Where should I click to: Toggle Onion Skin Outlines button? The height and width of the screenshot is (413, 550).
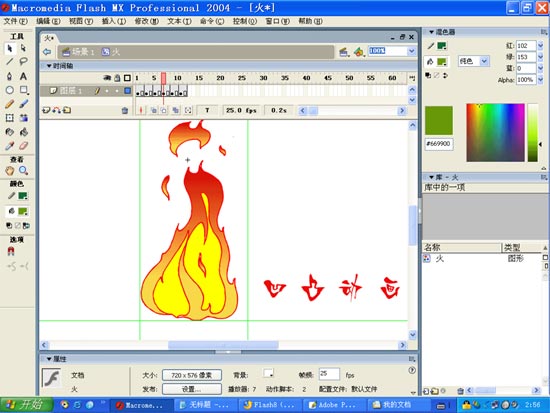click(x=164, y=111)
